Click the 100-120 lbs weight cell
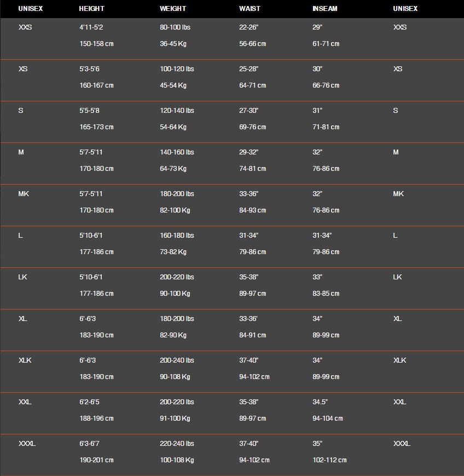This screenshot has height=476, width=464. tap(177, 69)
